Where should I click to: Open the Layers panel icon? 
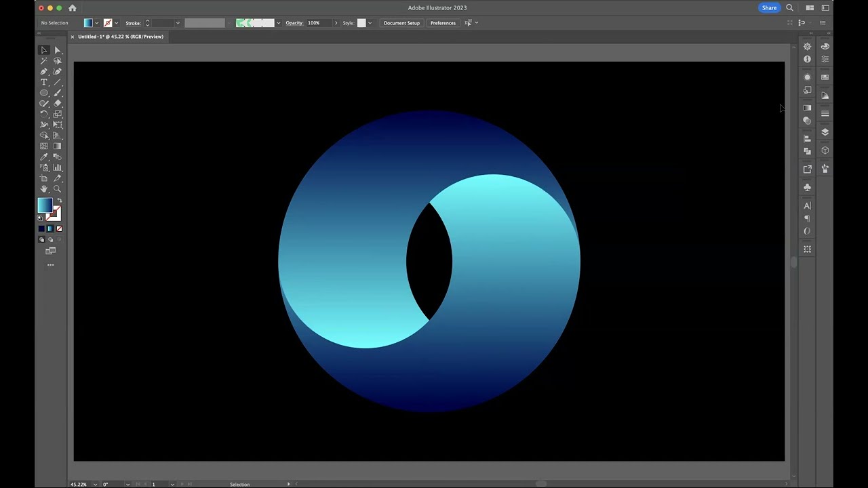825,131
